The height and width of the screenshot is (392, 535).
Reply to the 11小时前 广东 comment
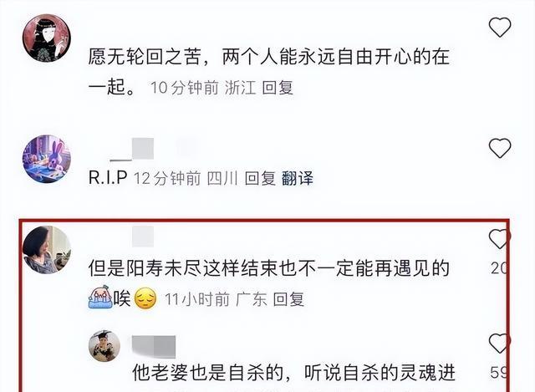[x=288, y=299]
